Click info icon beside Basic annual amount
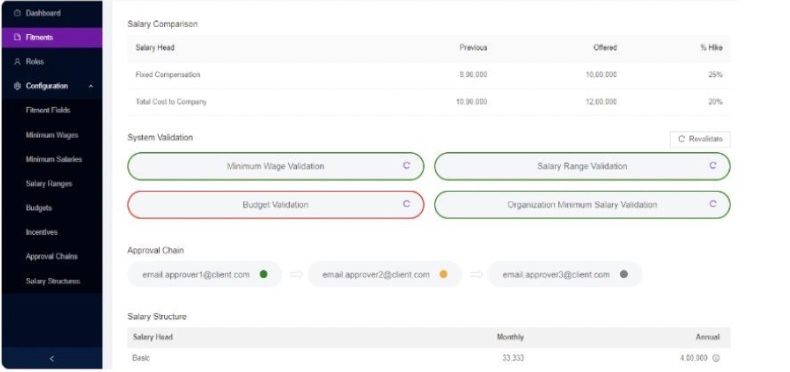This screenshot has height=372, width=790. coord(716,358)
